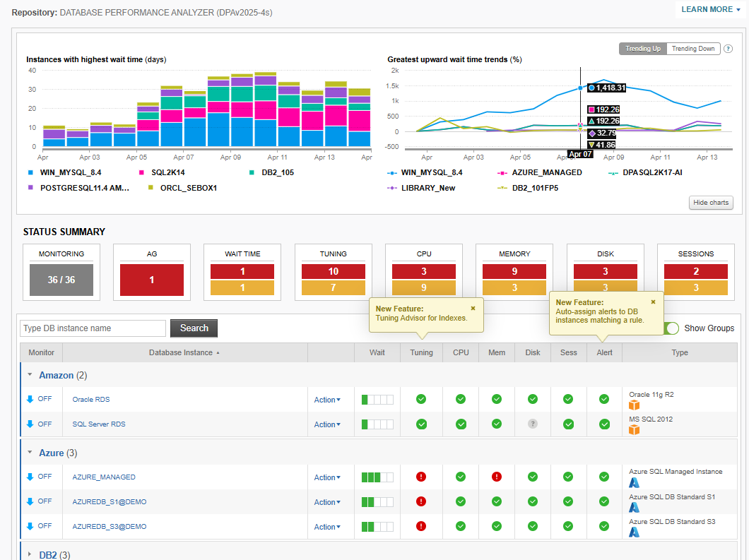Click the green Sess check icon for AZURE_MANAGED
Image resolution: width=749 pixels, height=560 pixels.
coord(568,477)
